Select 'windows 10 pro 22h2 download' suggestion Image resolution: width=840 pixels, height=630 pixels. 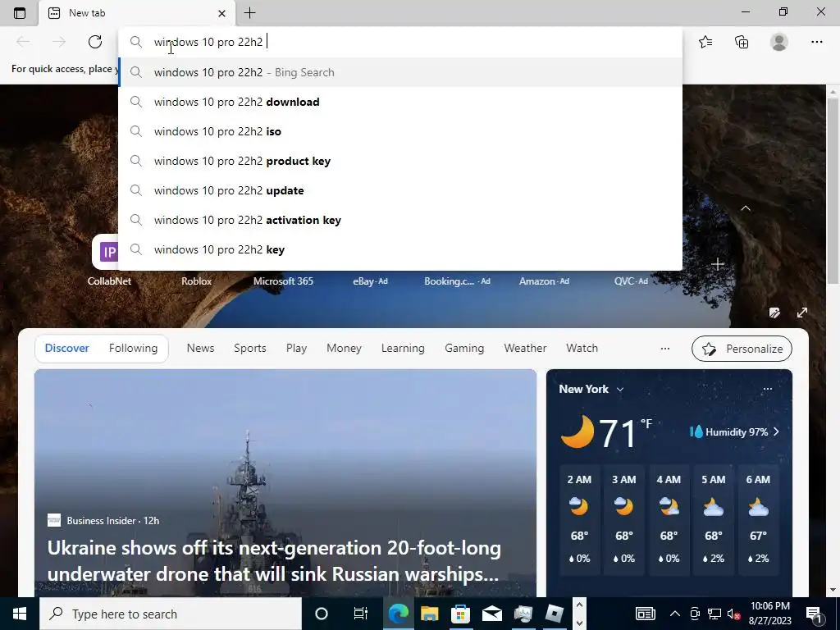click(400, 102)
